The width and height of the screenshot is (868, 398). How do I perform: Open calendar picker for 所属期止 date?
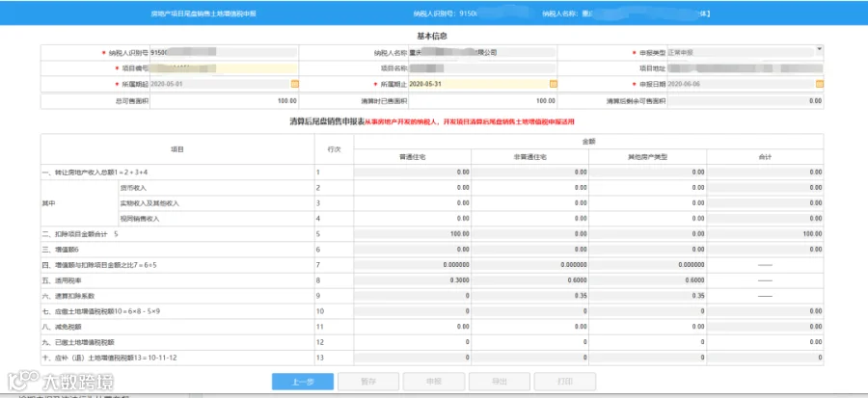click(x=553, y=84)
